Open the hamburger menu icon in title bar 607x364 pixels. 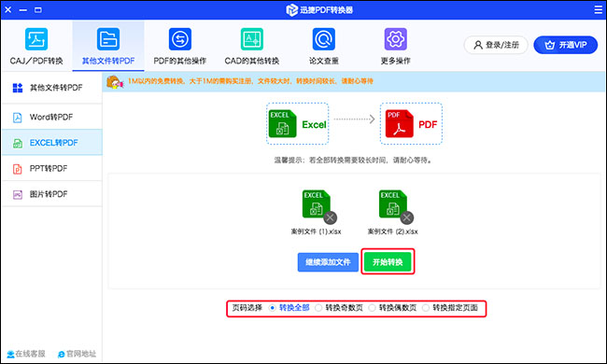pos(599,9)
